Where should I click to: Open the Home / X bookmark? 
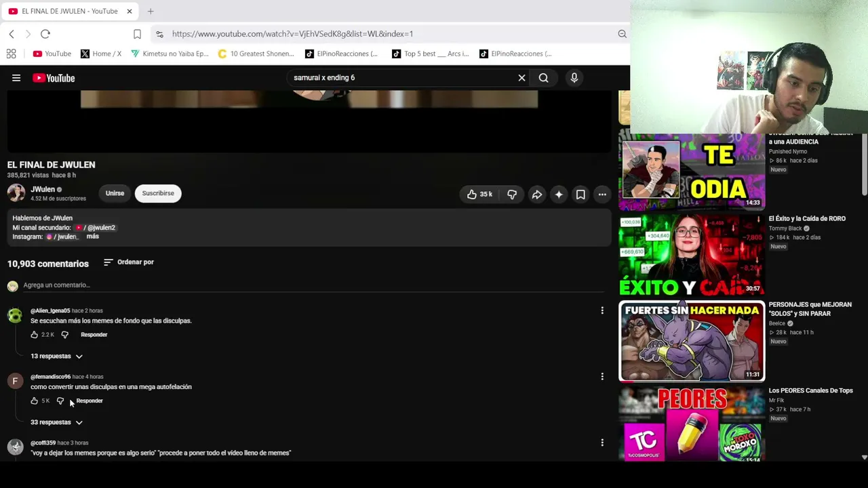(x=101, y=54)
